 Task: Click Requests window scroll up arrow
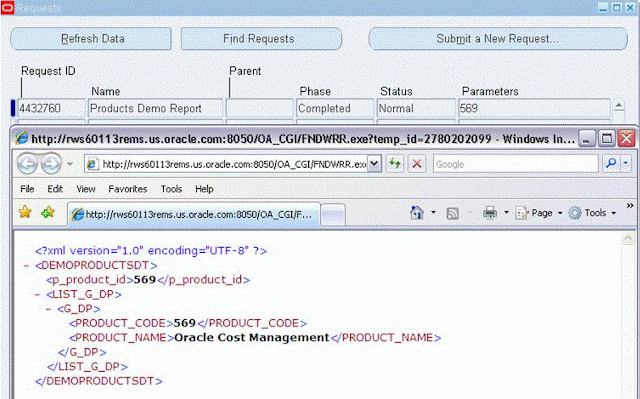619,106
